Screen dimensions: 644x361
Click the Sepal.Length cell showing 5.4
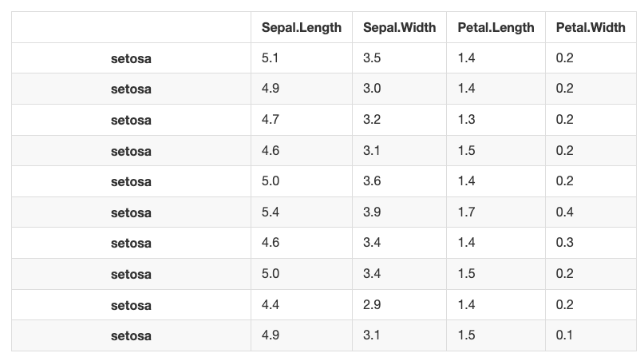coord(302,212)
